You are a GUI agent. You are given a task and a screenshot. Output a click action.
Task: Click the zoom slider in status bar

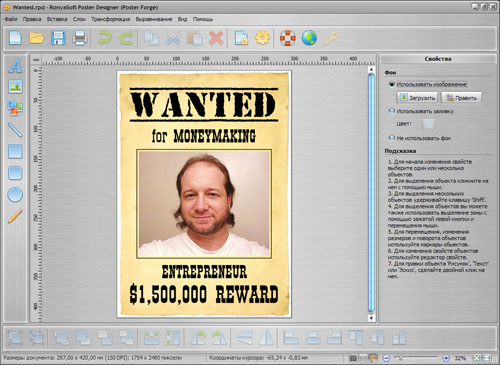[x=416, y=358]
